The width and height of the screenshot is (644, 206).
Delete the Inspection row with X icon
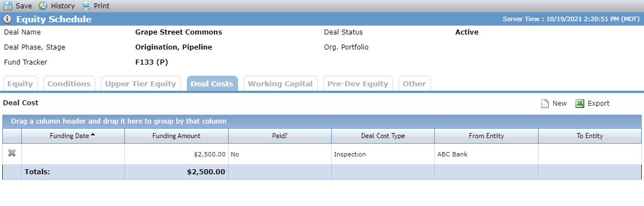tap(12, 153)
